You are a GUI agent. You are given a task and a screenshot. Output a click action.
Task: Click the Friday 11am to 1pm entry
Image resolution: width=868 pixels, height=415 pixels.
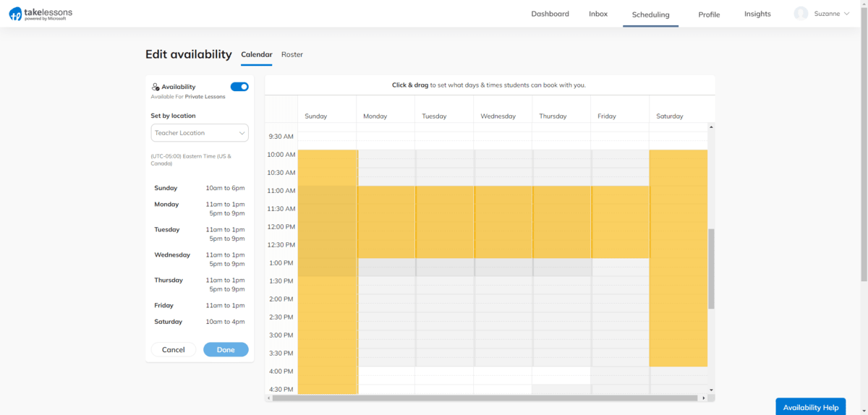[x=225, y=305]
